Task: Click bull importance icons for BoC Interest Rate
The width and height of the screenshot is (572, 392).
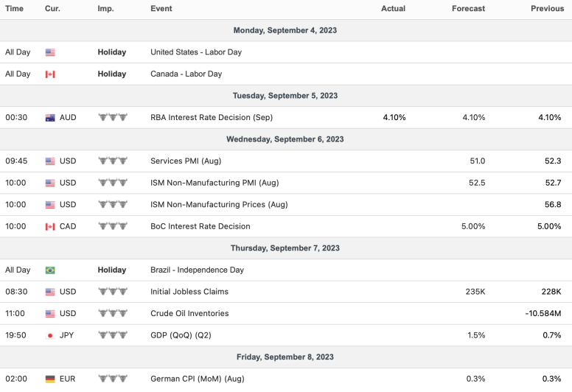Action: [x=113, y=226]
